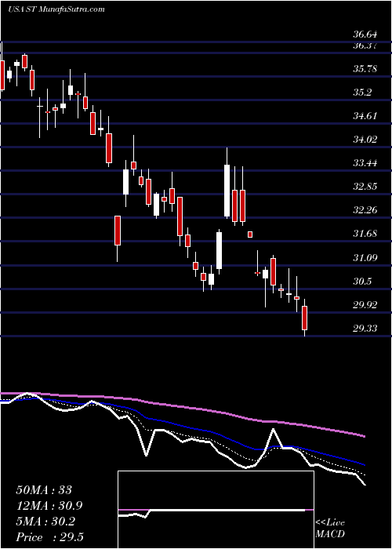
Task: Select the 33.44 price axis label
Action: [365, 163]
